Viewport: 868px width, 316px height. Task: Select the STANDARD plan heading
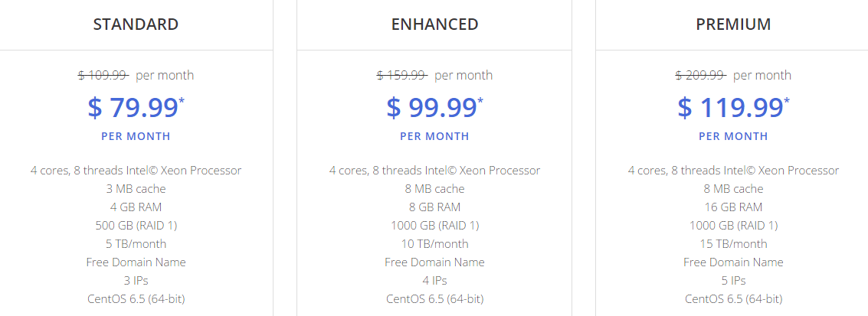click(136, 24)
